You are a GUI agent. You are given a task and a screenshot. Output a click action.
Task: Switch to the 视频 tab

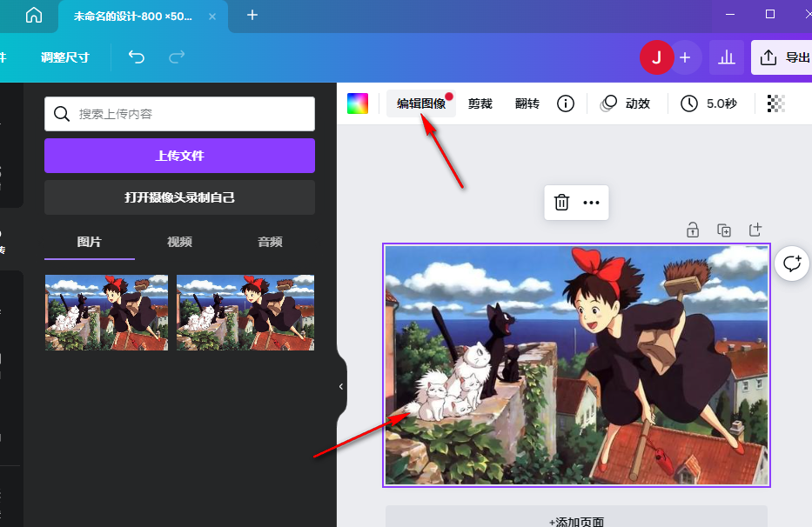click(x=179, y=242)
